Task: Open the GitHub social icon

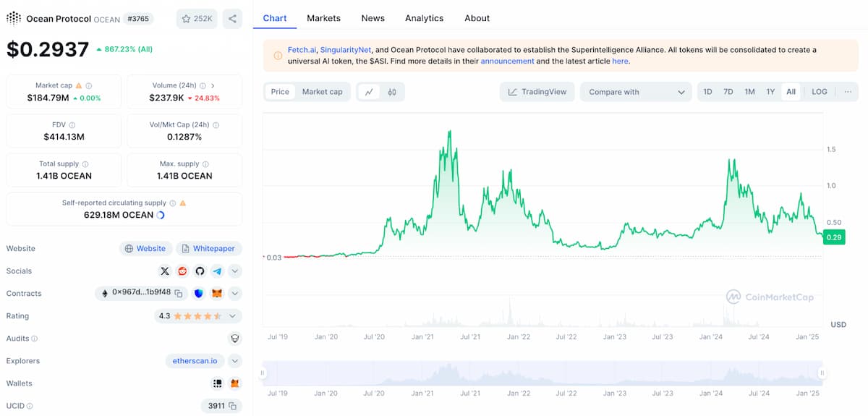Action: (x=200, y=271)
